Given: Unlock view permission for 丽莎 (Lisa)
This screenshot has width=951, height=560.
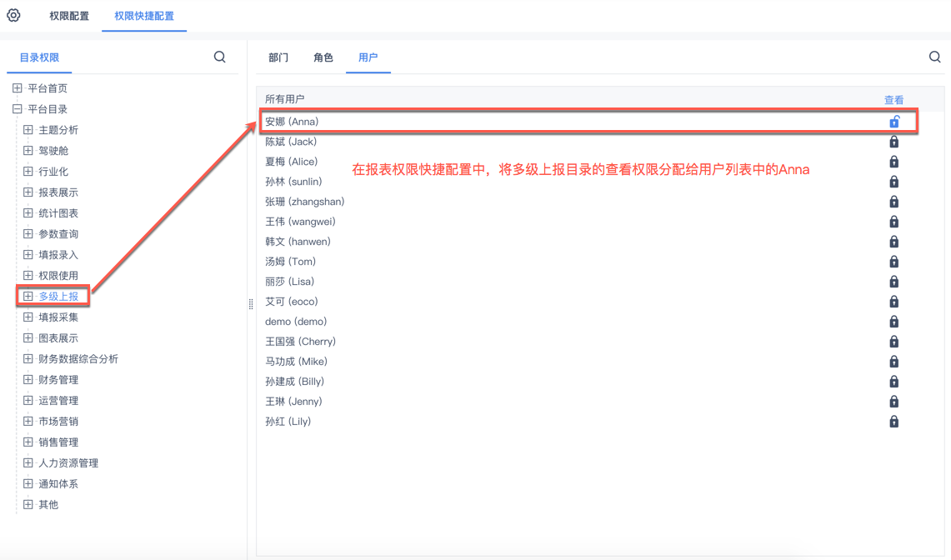Looking at the screenshot, I should (x=894, y=282).
